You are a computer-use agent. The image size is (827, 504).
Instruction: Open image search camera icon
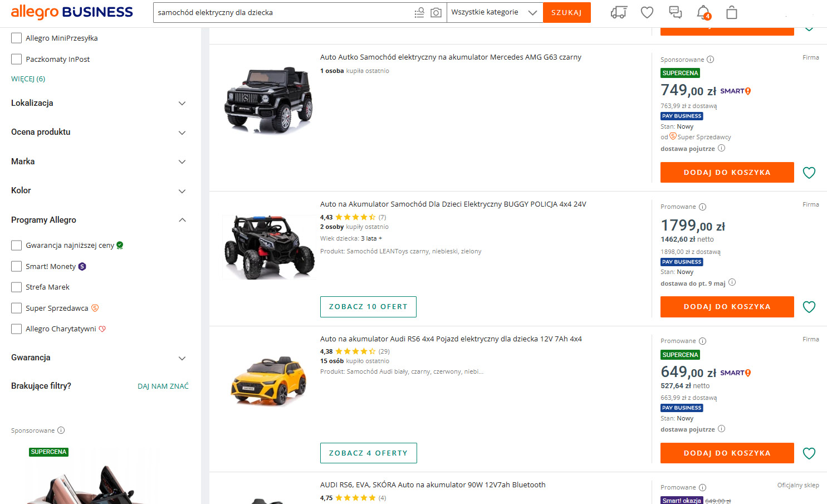436,12
